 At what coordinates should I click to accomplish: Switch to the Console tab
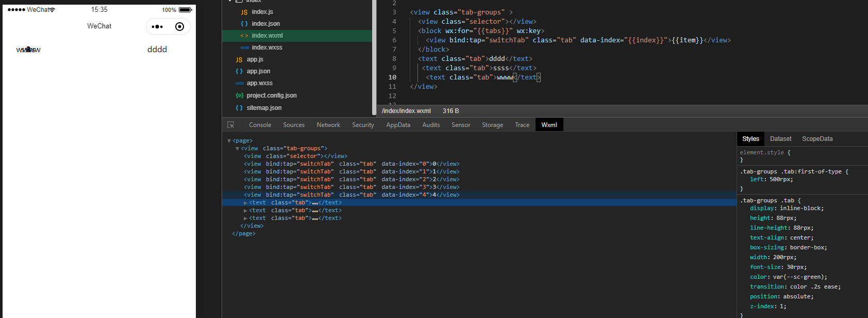[x=260, y=125]
